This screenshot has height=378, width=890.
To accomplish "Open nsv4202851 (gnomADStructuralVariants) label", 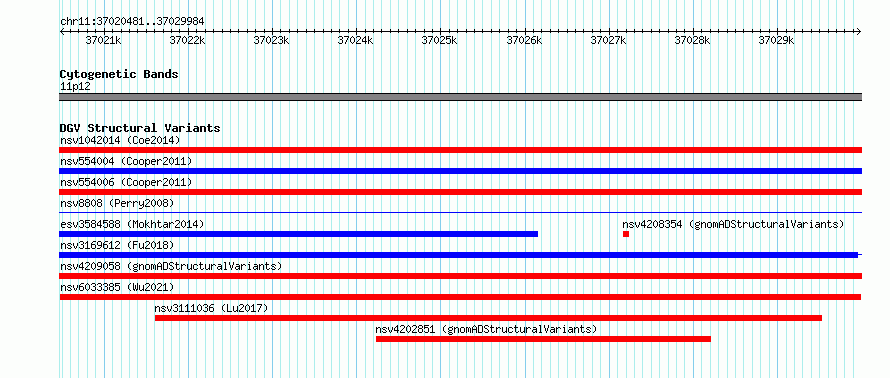I will [486, 329].
